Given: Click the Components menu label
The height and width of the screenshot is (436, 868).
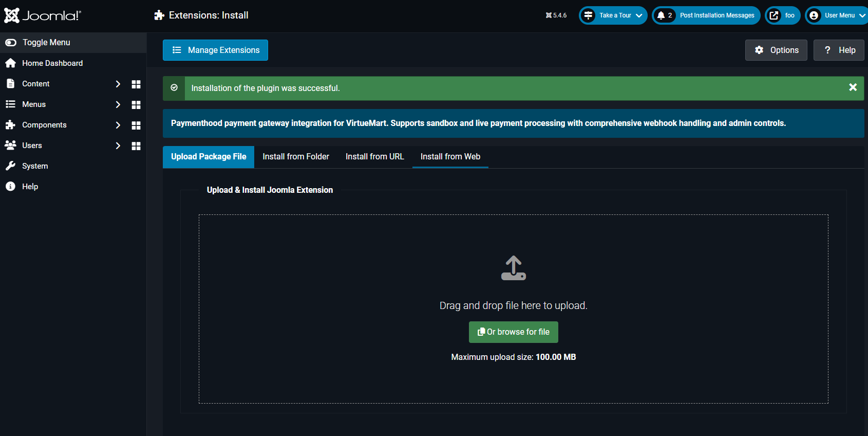Looking at the screenshot, I should 44,125.
